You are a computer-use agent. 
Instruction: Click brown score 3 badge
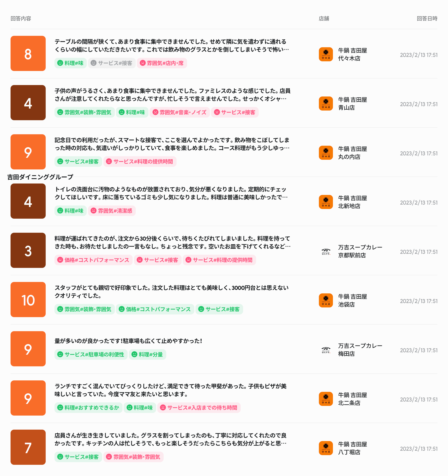[28, 251]
